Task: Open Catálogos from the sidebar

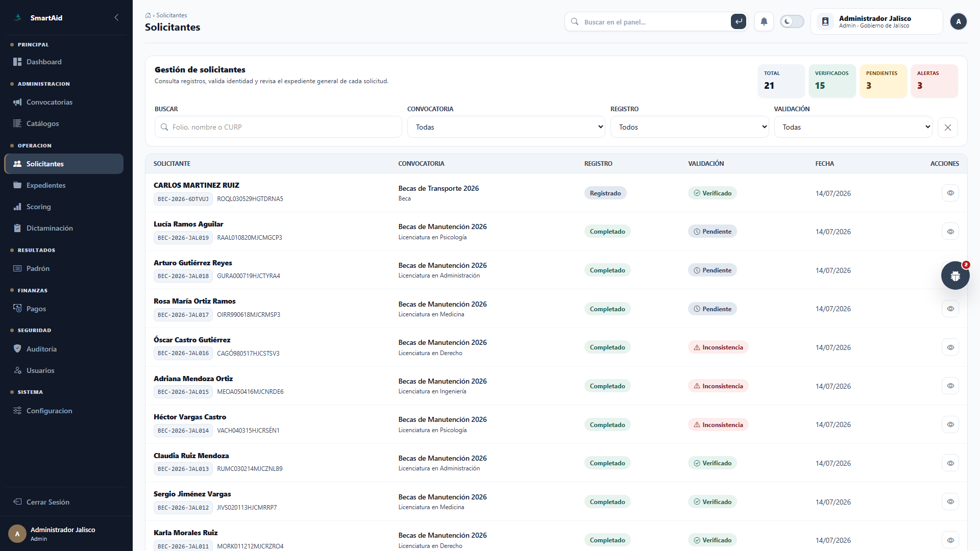Action: coord(64,123)
